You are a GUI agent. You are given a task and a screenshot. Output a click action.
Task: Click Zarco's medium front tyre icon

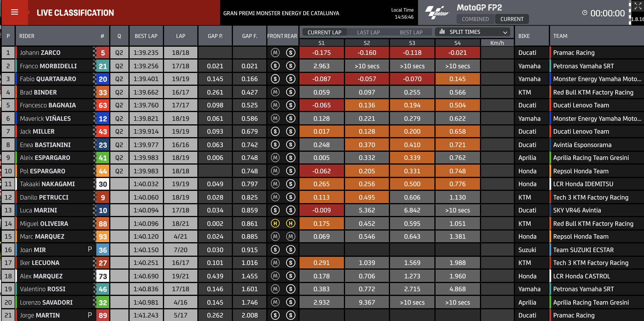coord(275,53)
